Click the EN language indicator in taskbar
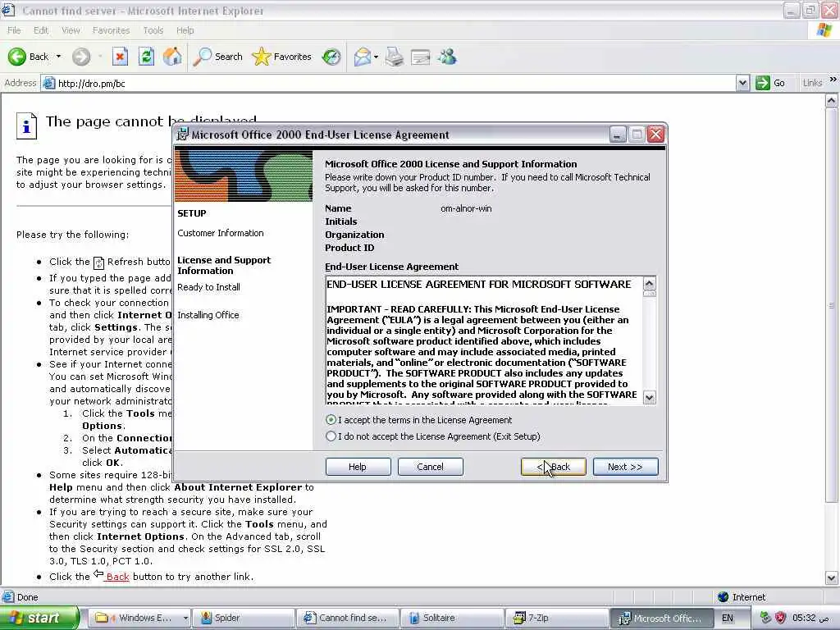 click(x=727, y=618)
